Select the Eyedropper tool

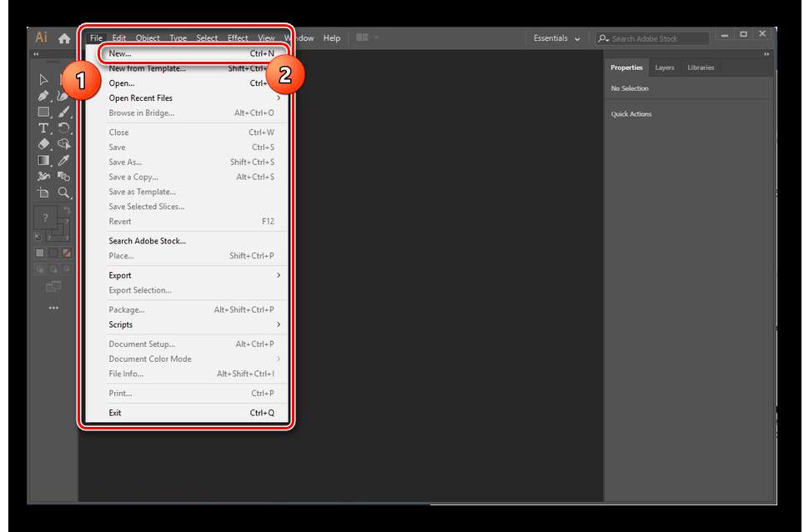pos(63,160)
